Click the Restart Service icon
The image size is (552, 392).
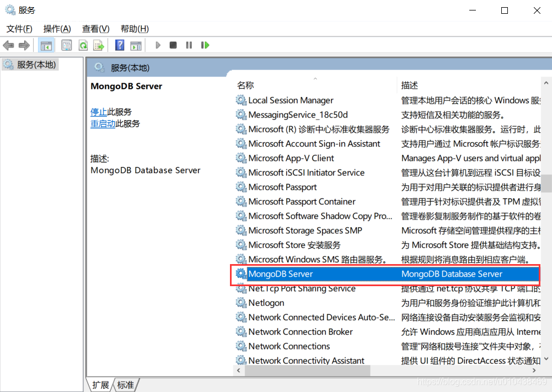[x=205, y=45]
